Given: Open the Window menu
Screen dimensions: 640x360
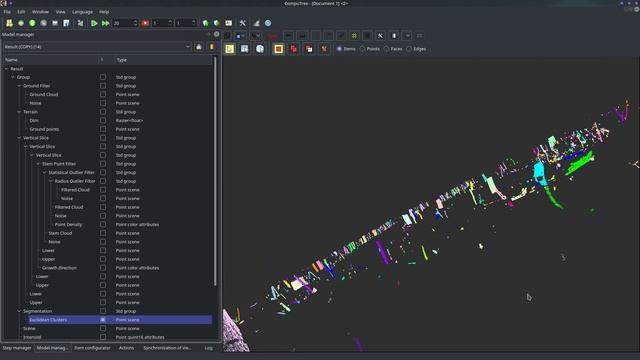Looking at the screenshot, I should (40, 12).
